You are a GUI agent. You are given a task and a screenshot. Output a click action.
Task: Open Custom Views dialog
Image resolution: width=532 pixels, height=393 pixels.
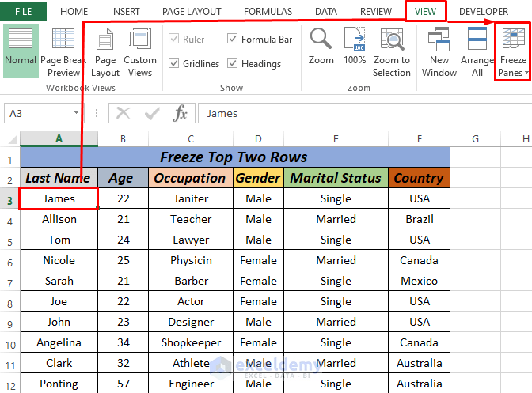pyautogui.click(x=140, y=51)
